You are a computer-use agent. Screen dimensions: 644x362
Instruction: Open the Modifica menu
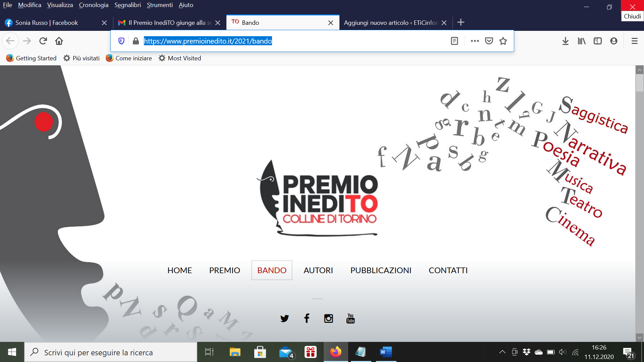click(30, 5)
